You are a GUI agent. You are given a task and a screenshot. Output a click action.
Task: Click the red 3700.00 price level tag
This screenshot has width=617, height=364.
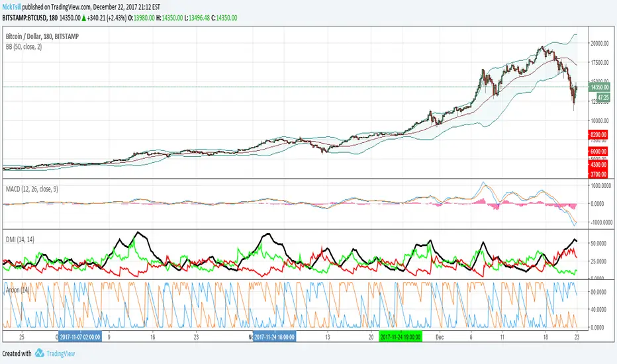598,174
